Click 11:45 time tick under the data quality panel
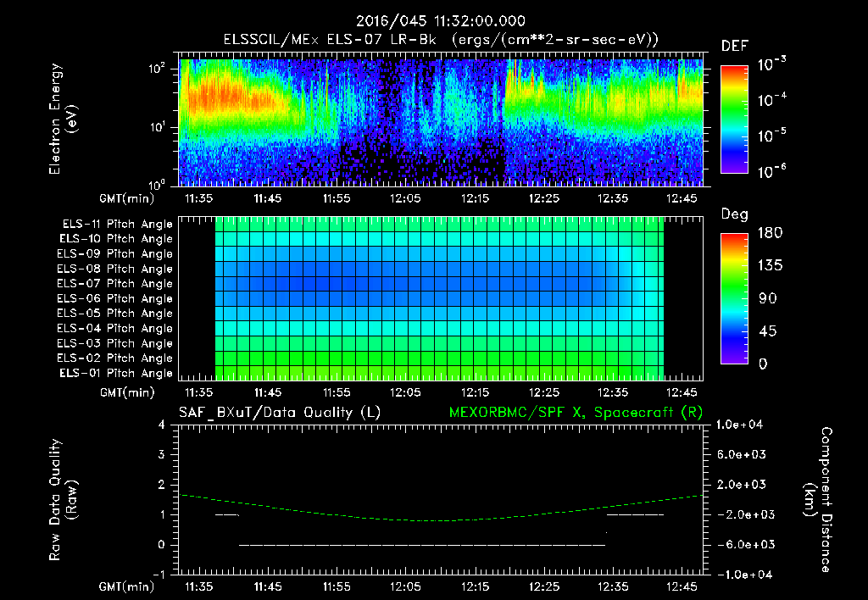This screenshot has height=600, width=868. tap(267, 586)
